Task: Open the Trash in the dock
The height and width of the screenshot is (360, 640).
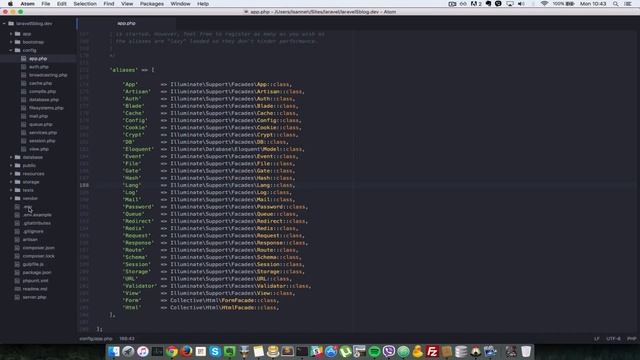Action: click(x=526, y=351)
